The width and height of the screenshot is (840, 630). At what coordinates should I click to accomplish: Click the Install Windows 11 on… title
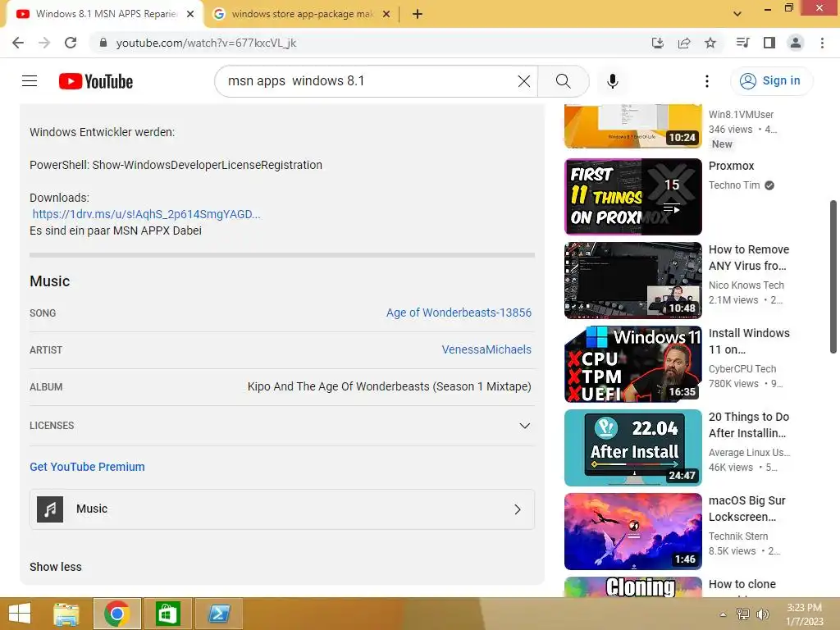[749, 341]
